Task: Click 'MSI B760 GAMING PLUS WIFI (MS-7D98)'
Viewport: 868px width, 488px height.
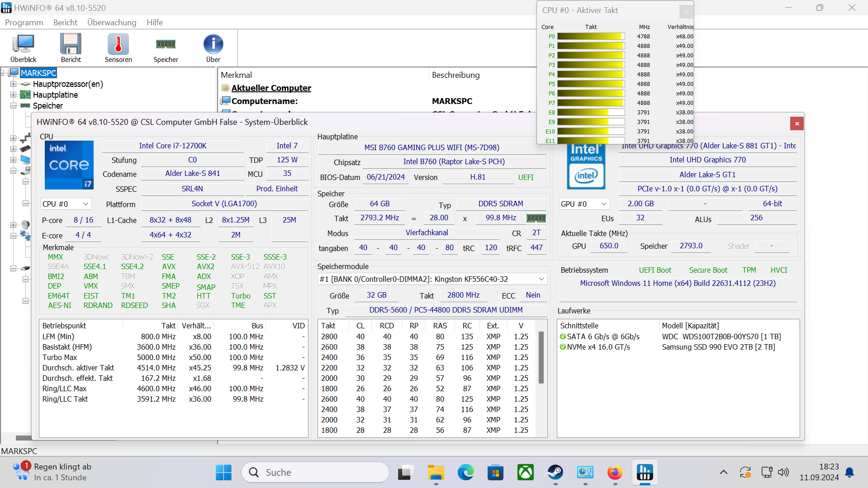Action: (x=432, y=147)
